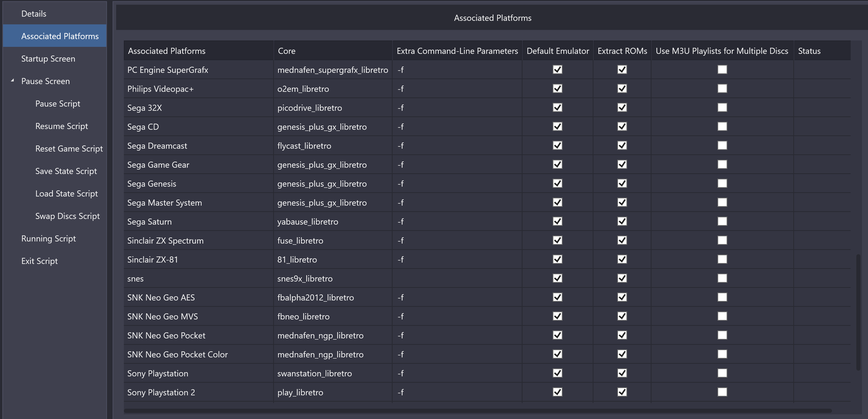Select SNK Neo Geo Pocket Color platform cell
Image resolution: width=868 pixels, height=419 pixels.
[x=199, y=354]
